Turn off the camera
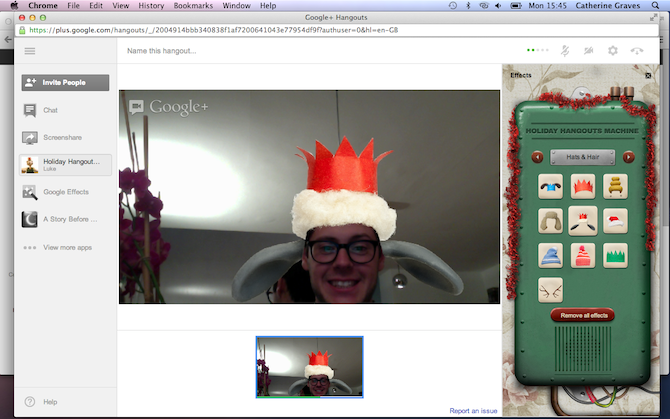 [x=589, y=51]
